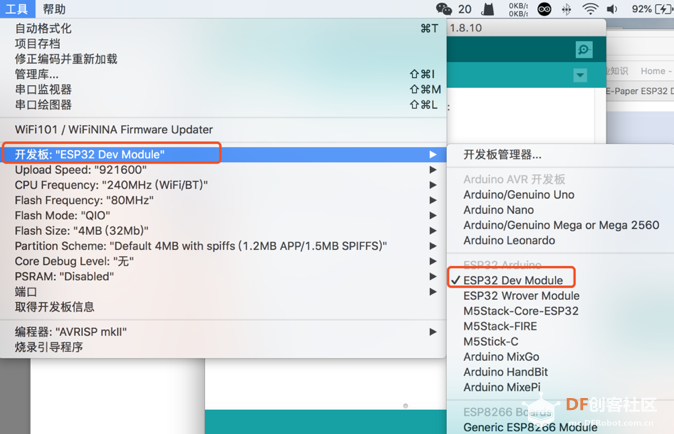Click the battery 92% indicator

click(652, 9)
